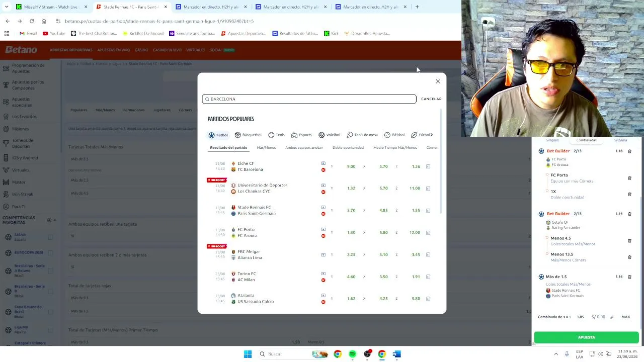Open the live stream icon for Elche CF match
The image size is (644, 362).
(323, 163)
